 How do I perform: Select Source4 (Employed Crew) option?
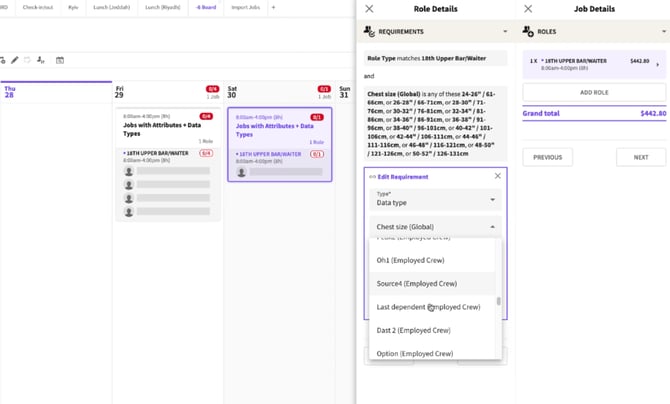point(432,283)
